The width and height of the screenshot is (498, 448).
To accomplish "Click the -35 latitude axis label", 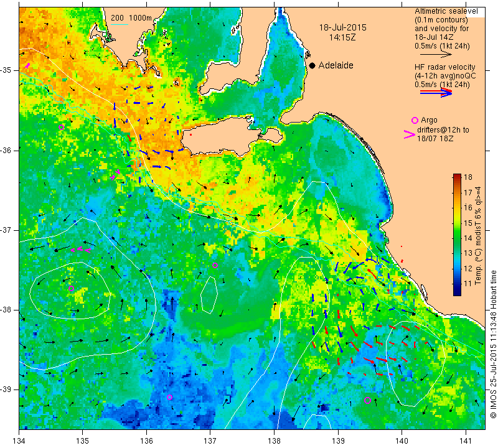I will tap(8, 70).
